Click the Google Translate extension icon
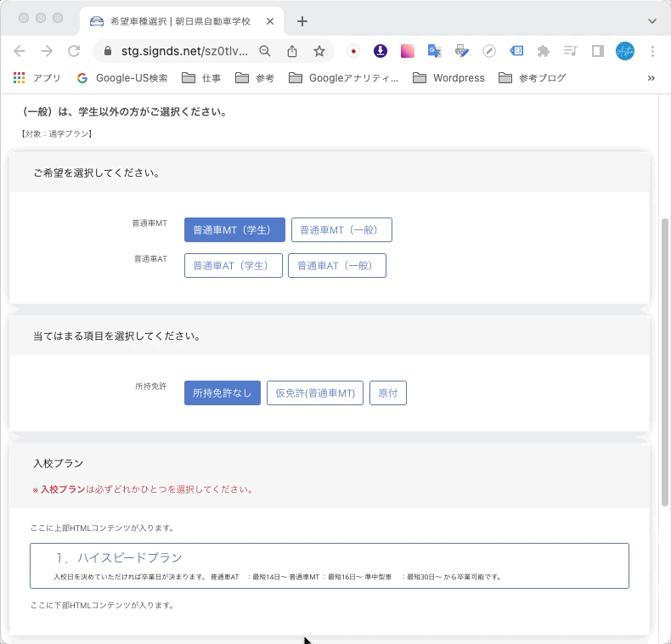 click(434, 51)
